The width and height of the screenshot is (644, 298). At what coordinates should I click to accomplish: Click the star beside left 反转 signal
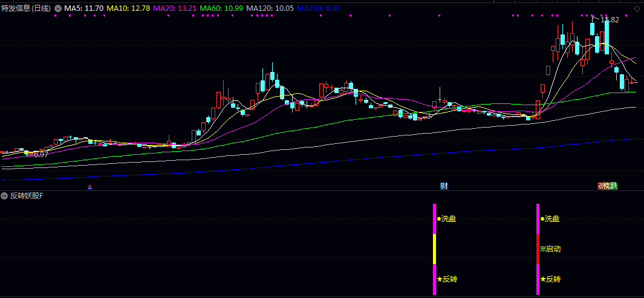click(440, 279)
